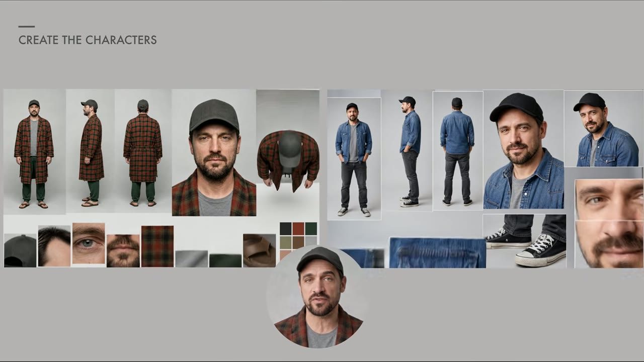Open the plaid-robe character face close-up

(214, 153)
